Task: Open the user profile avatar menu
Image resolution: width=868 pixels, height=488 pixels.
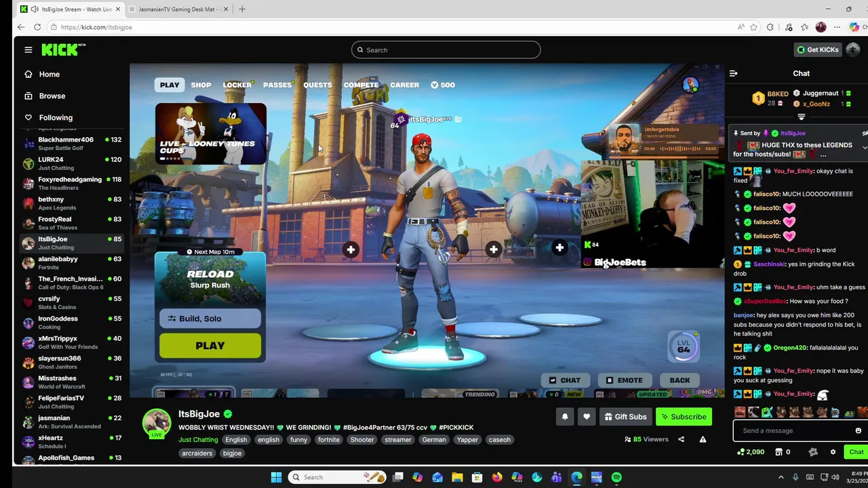Action: click(853, 49)
